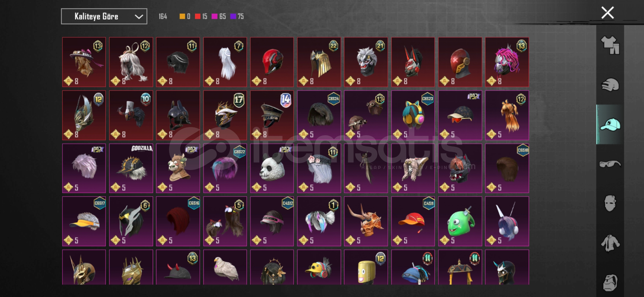Select the C4S11 red cap item
Viewport: 644px width, 297px height.
click(x=413, y=221)
